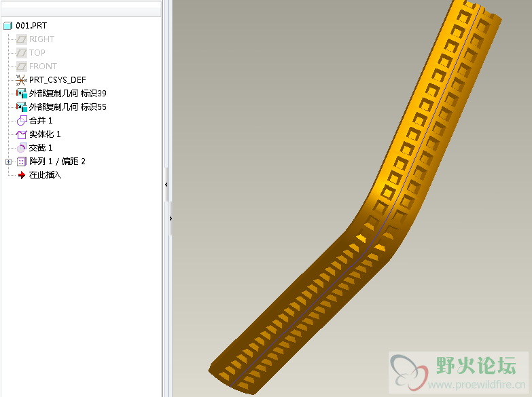This screenshot has height=397, width=532.
Task: Click the 阵列 1 pattern feature icon
Action: [x=22, y=162]
